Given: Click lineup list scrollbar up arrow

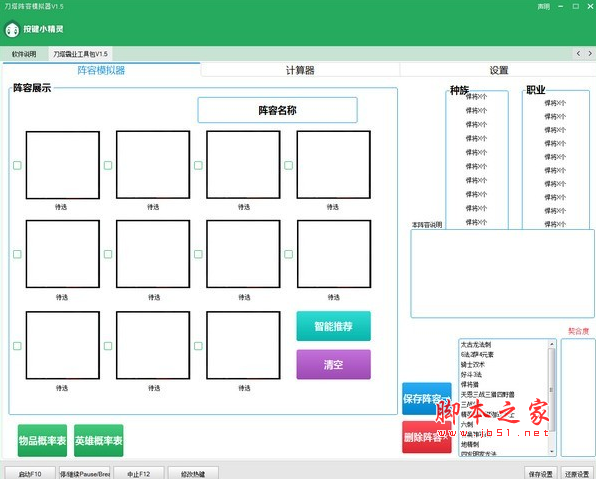Looking at the screenshot, I should click(552, 343).
